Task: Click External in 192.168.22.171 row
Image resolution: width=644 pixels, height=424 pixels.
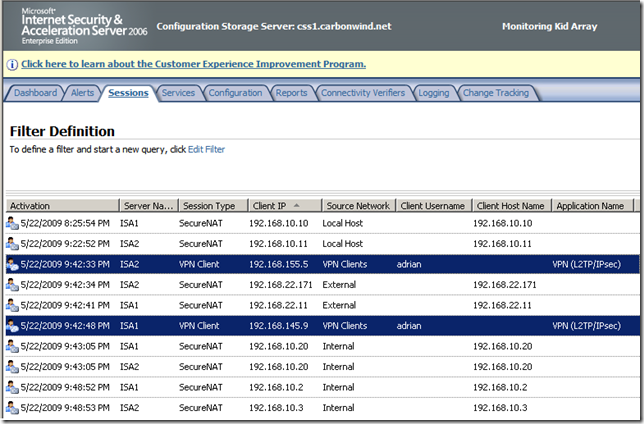Action: point(339,285)
